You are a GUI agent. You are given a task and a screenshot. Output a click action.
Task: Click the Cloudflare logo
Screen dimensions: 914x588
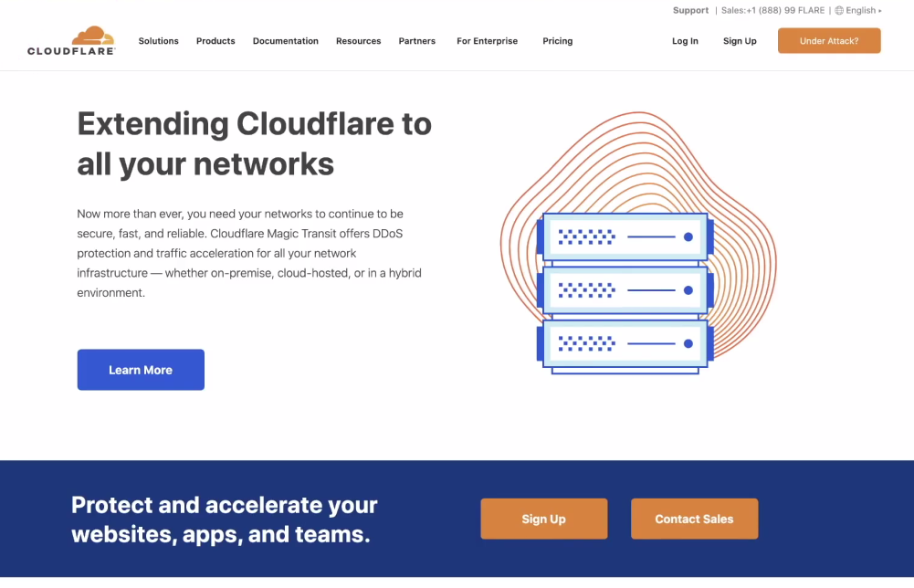coord(71,40)
